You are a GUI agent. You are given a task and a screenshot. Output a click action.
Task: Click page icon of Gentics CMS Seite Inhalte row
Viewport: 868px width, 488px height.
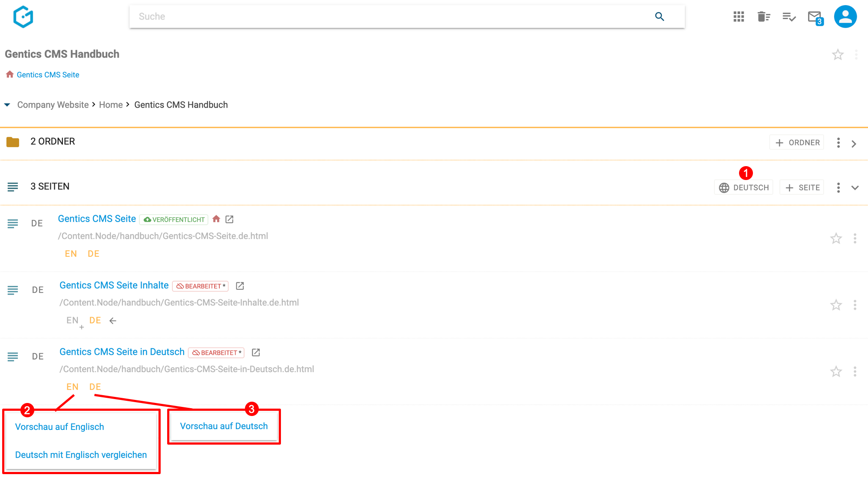[x=13, y=290]
